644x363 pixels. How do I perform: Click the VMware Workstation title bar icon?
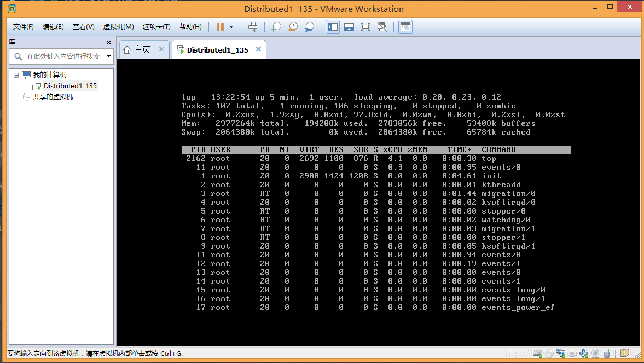pyautogui.click(x=13, y=9)
